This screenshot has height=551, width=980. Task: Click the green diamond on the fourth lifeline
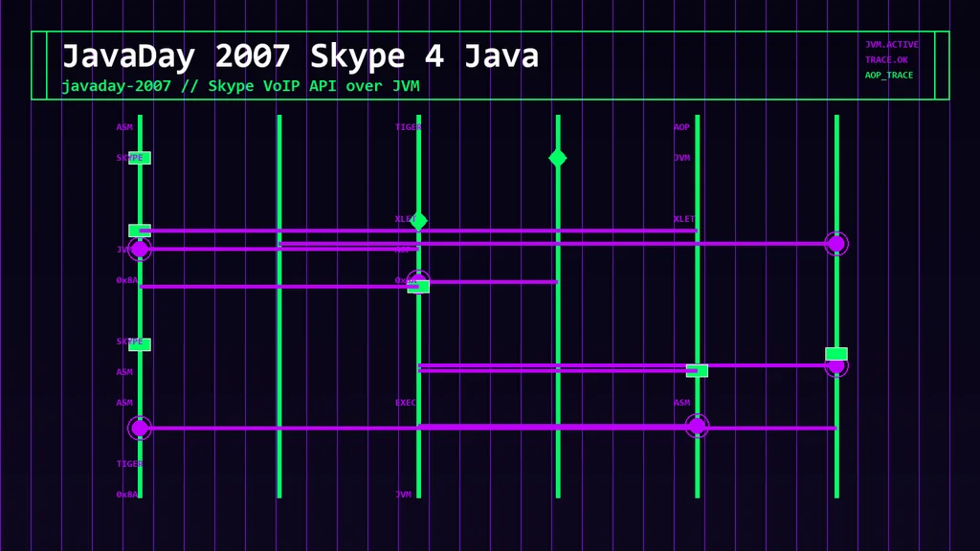pyautogui.click(x=558, y=158)
